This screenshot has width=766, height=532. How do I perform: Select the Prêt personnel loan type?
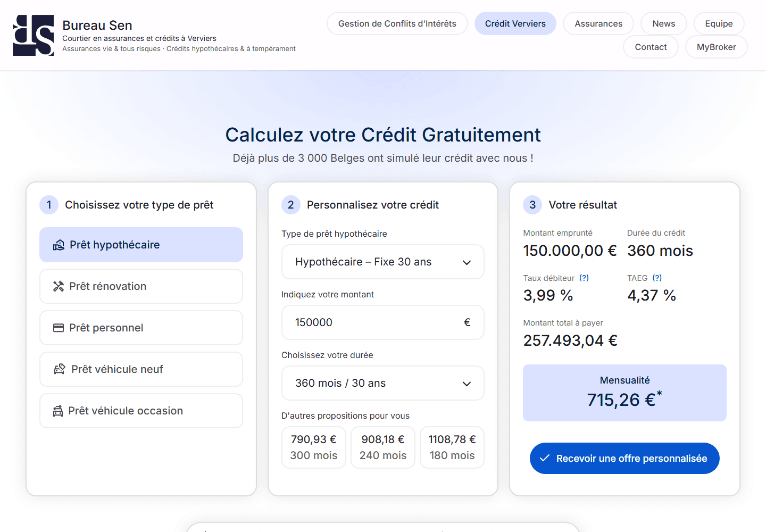[141, 328]
